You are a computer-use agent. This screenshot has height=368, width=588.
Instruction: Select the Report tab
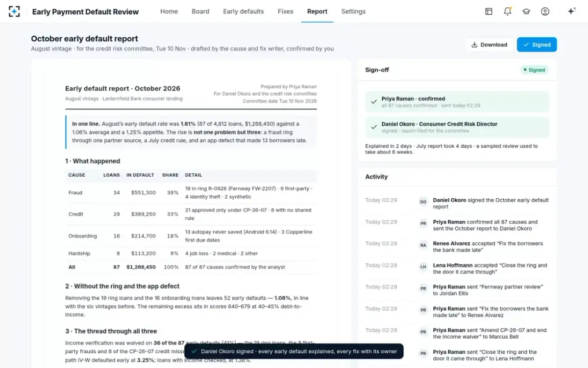coord(318,11)
